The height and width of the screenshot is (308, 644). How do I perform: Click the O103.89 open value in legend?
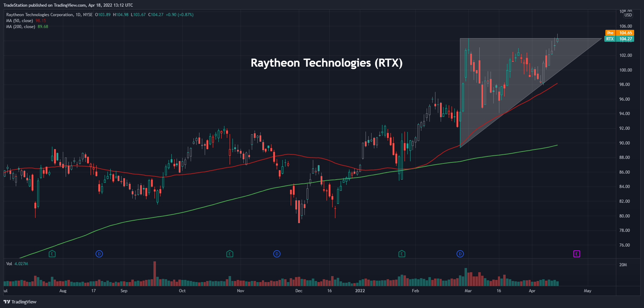click(x=103, y=15)
